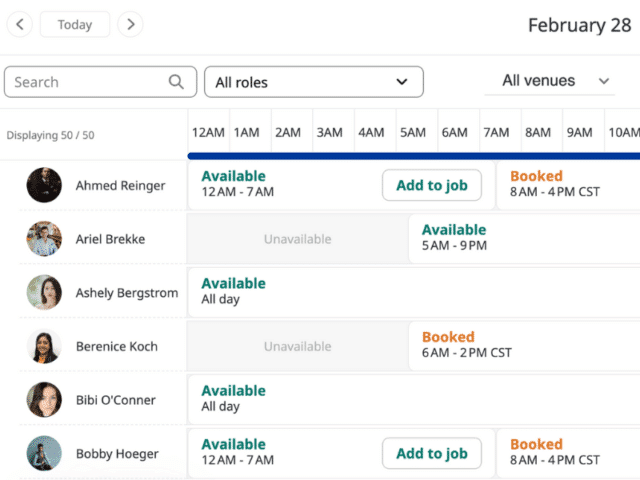Open Bobby Hoeger's avatar
The width and height of the screenshot is (640, 480).
point(44,453)
